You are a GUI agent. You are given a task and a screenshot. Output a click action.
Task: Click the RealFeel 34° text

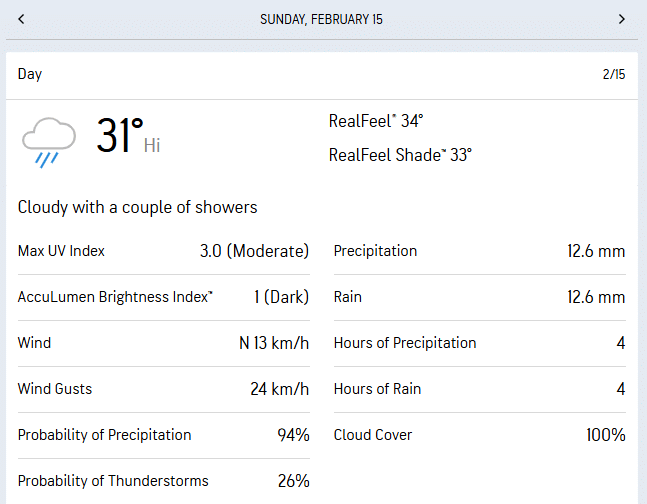pos(376,121)
